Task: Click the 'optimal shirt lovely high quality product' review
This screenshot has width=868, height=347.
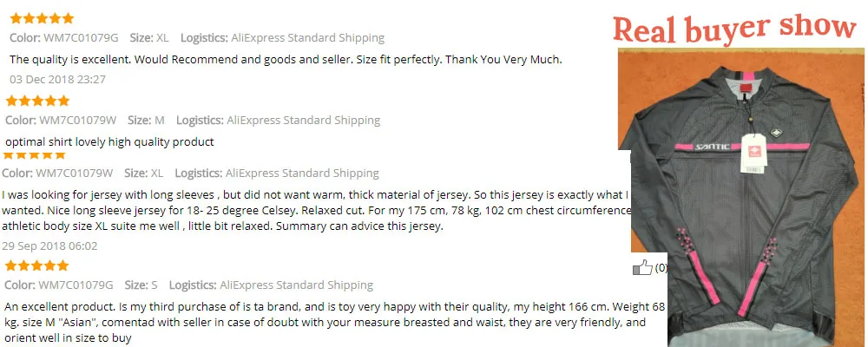Action: pos(109,142)
